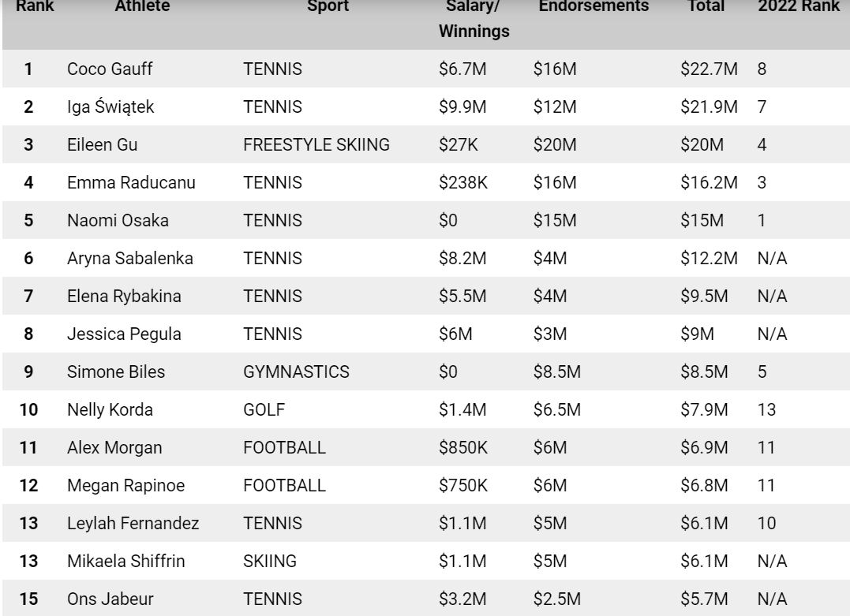Click Megan Rapinoe's $6.8M total
Image resolution: width=850 pixels, height=616 pixels.
click(x=704, y=485)
